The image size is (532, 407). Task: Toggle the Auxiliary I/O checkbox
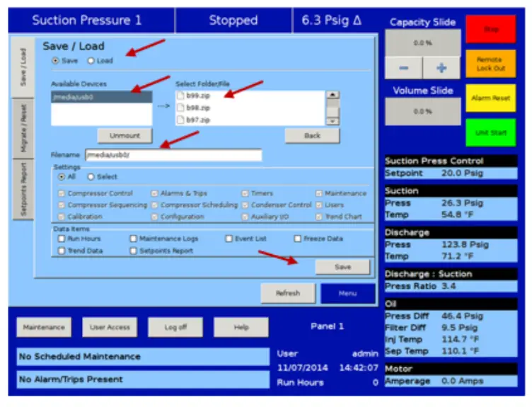pyautogui.click(x=245, y=217)
